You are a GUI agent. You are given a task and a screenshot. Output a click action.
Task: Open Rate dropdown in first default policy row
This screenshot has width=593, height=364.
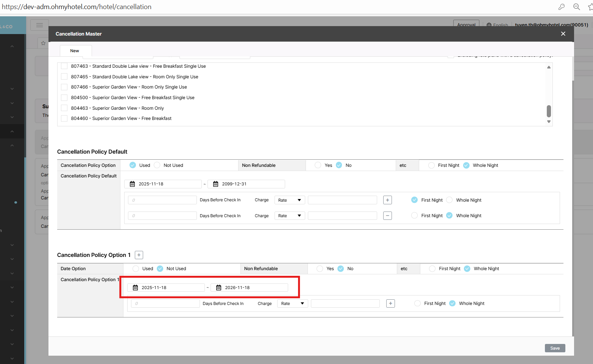(x=290, y=200)
